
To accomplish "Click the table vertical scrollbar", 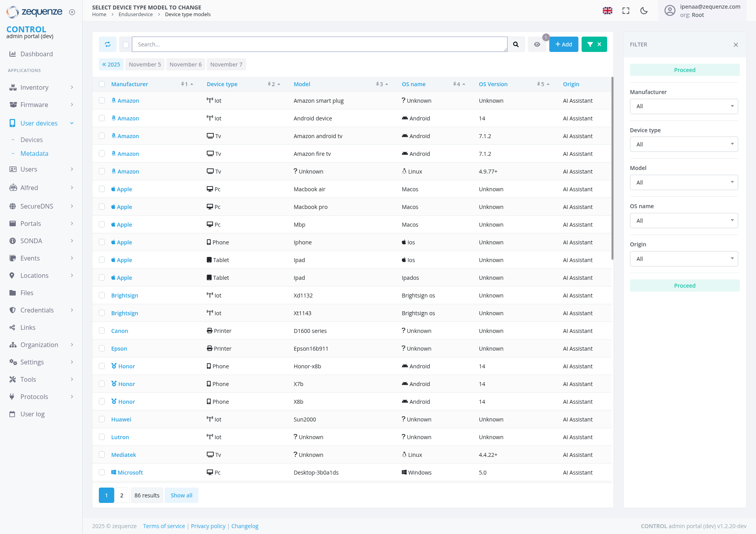I will (x=612, y=168).
